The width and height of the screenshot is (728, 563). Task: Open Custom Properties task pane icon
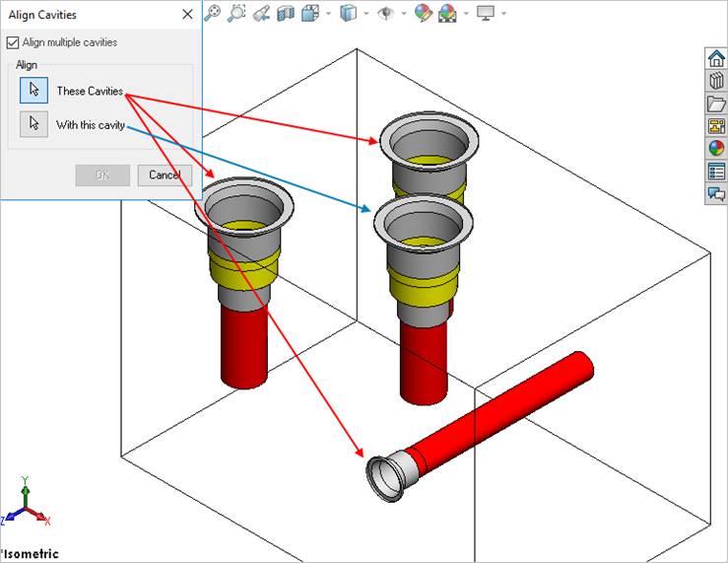(716, 172)
